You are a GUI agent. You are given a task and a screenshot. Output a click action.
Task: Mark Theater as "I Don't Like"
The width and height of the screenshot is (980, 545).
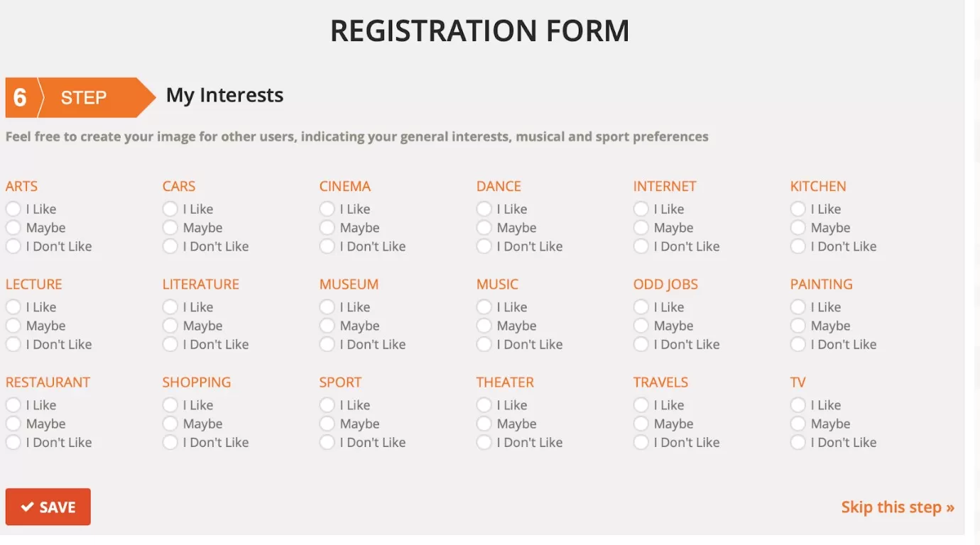[x=484, y=442]
